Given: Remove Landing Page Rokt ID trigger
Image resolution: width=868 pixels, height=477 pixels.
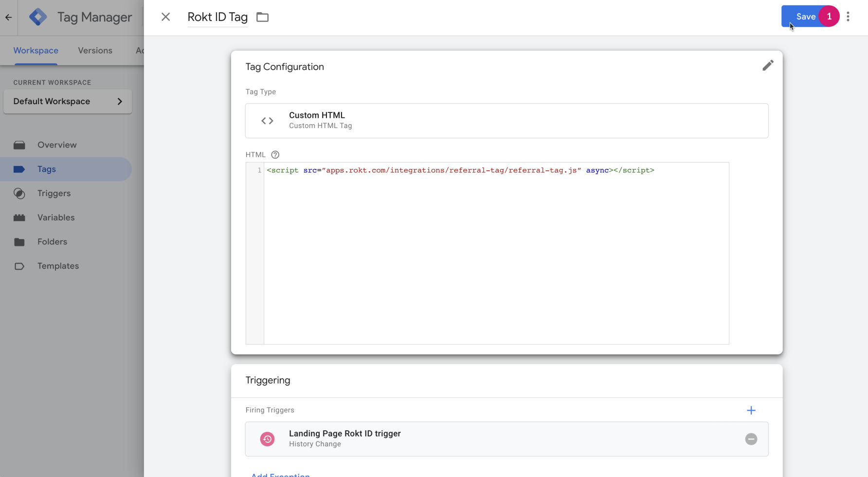Looking at the screenshot, I should coord(751,439).
